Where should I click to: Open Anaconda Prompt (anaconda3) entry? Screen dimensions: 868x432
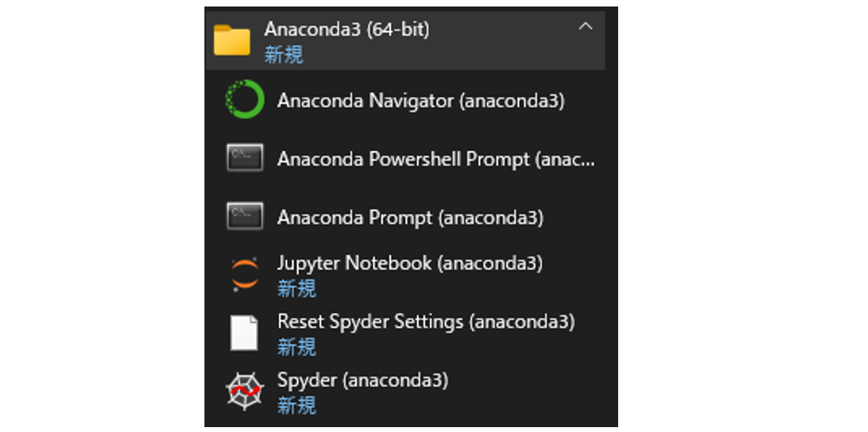tap(410, 218)
